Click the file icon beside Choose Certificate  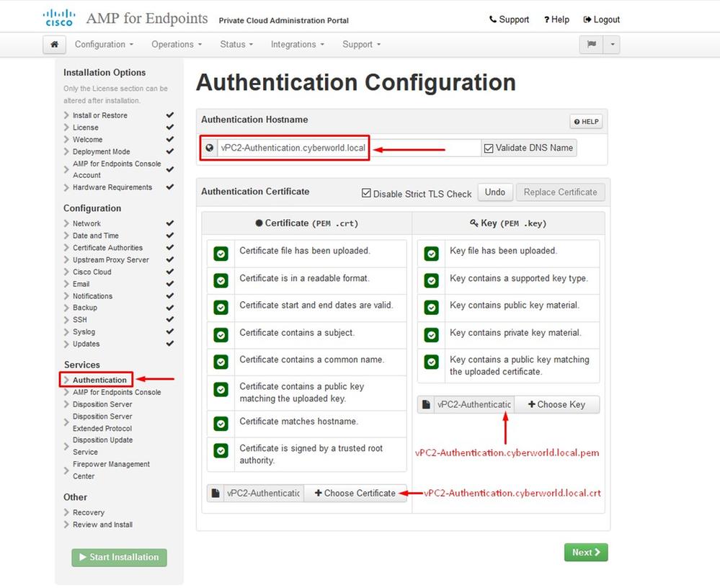215,494
